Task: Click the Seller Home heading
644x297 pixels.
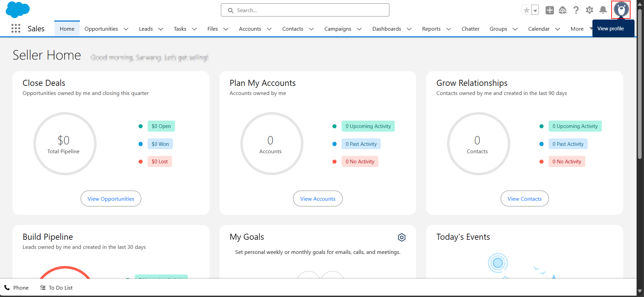Action: coord(47,55)
